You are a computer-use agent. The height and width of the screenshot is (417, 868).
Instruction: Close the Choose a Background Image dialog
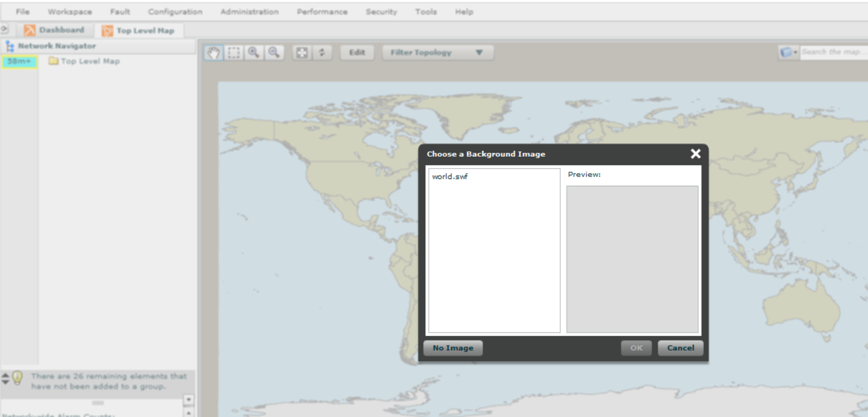(695, 154)
